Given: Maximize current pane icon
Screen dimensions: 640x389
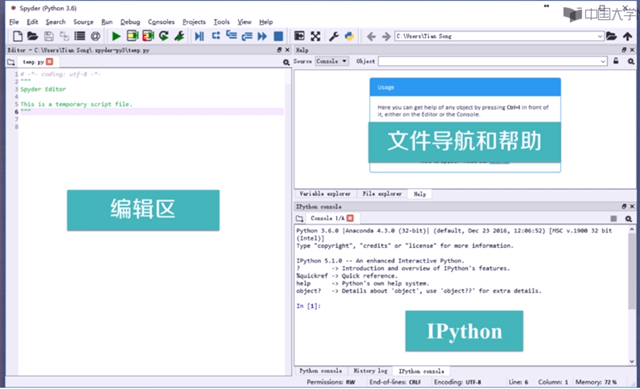Looking at the screenshot, I should point(315,36).
